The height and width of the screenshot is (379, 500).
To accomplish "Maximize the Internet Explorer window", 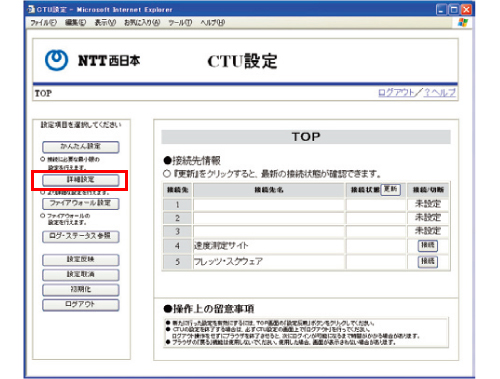I will pyautogui.click(x=454, y=10).
